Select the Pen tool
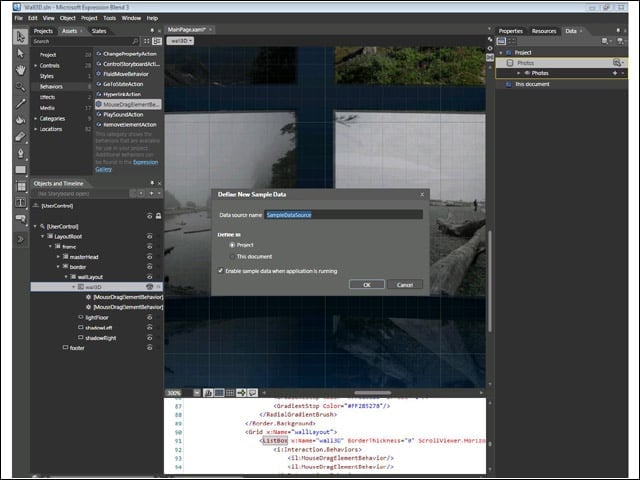The image size is (640, 480). point(20,153)
